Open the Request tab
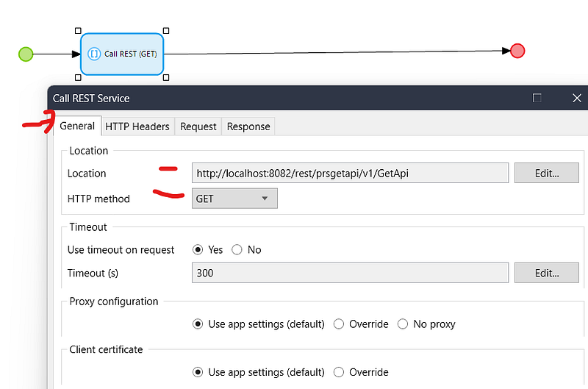This screenshot has height=389, width=588. point(198,126)
